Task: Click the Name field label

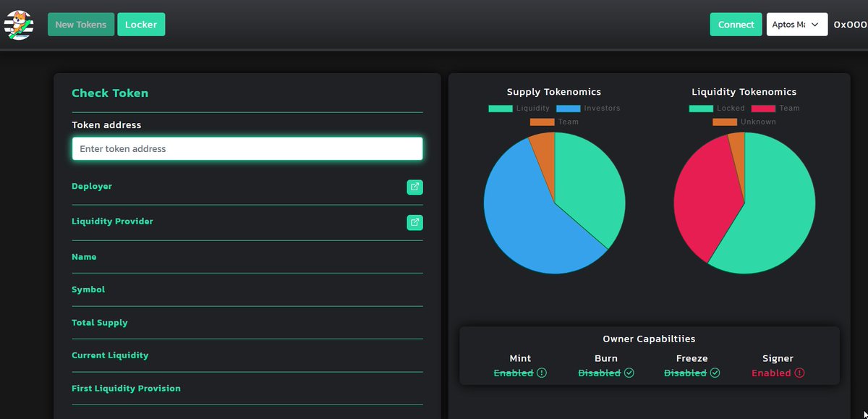Action: tap(84, 257)
